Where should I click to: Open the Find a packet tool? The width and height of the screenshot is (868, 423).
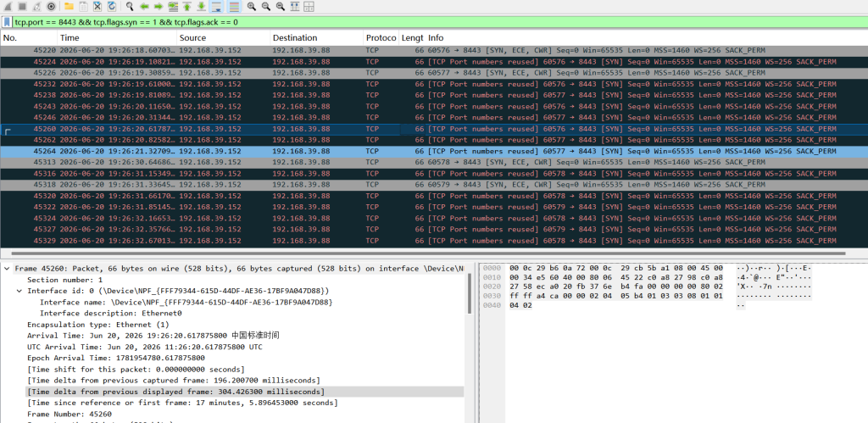point(130,7)
